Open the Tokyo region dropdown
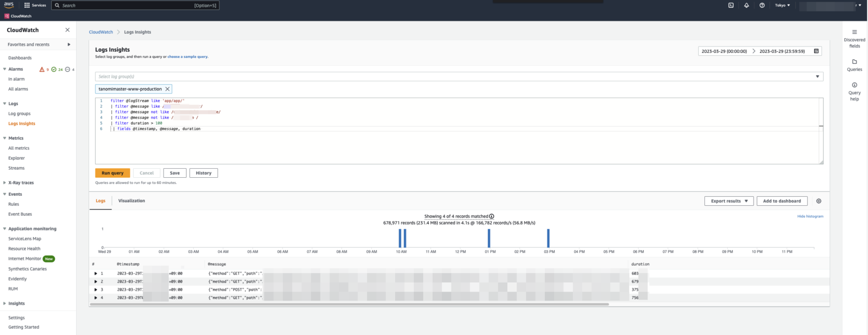This screenshot has width=868, height=335. 782,5
